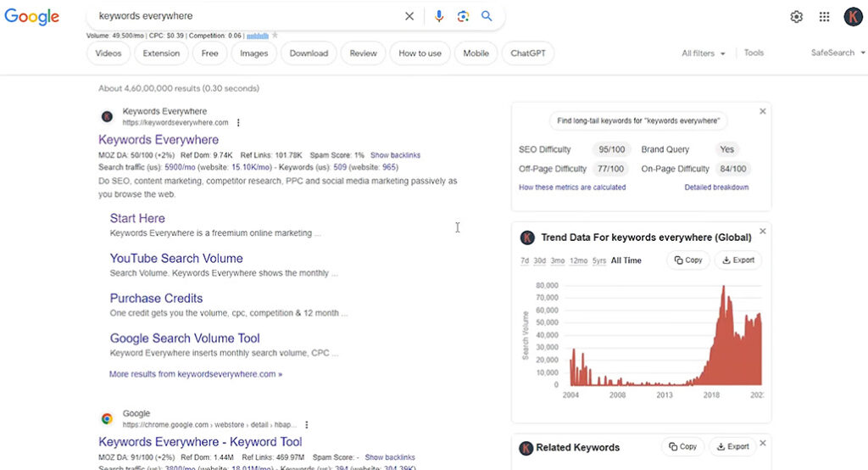This screenshot has width=868, height=470.
Task: Open the SafeSearch dropdown
Action: click(837, 53)
